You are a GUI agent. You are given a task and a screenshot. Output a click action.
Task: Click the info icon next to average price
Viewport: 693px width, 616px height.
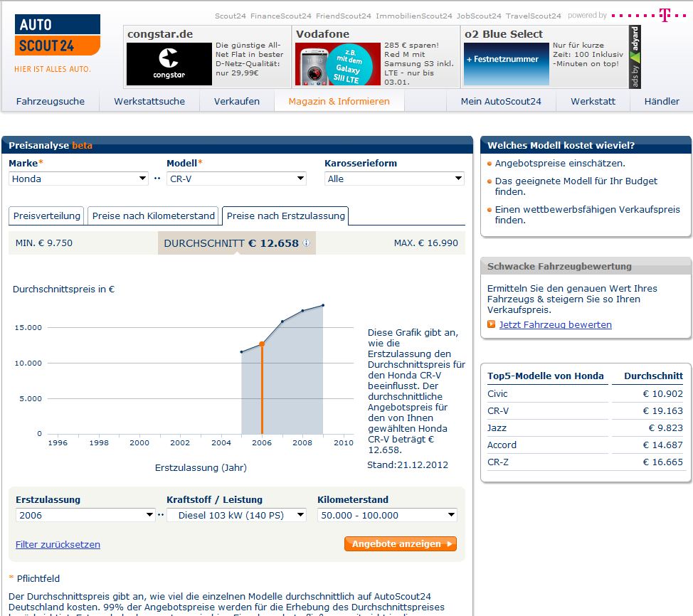[x=306, y=243]
